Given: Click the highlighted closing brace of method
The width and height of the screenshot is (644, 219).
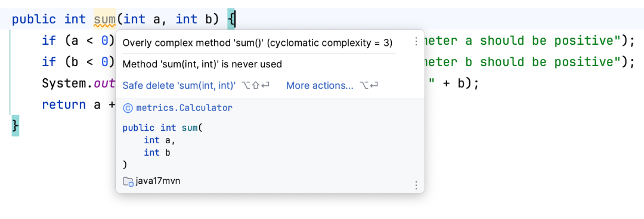Looking at the screenshot, I should 15,125.
